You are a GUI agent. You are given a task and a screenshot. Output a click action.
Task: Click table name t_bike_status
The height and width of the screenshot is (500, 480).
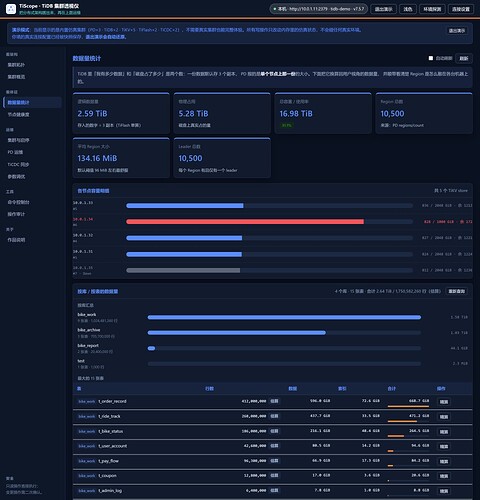tap(111, 431)
